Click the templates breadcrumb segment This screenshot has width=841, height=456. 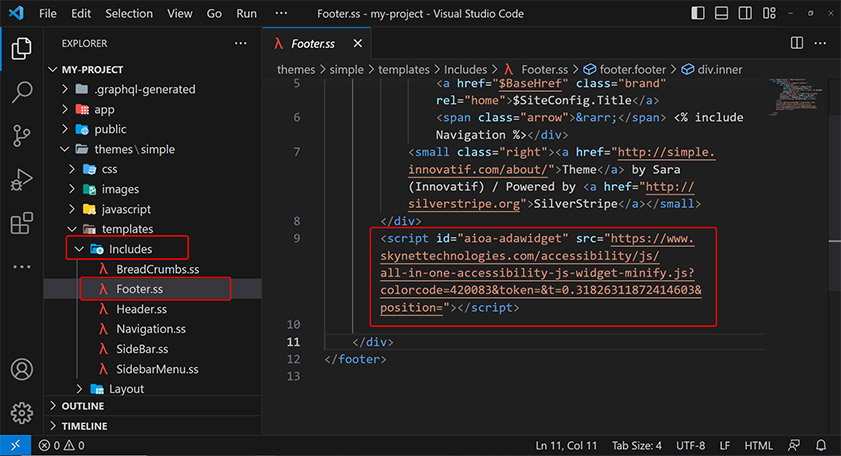(x=404, y=70)
